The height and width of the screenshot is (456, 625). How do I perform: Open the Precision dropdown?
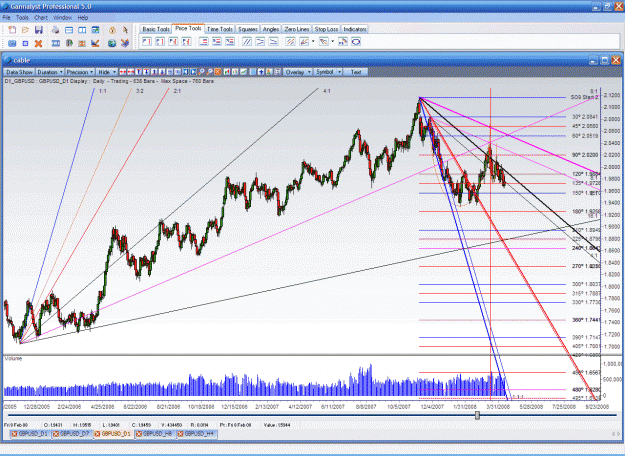[x=80, y=72]
